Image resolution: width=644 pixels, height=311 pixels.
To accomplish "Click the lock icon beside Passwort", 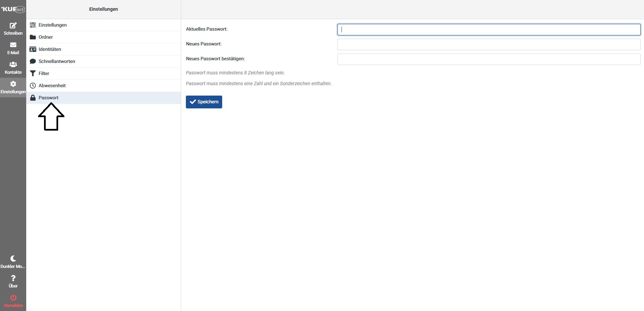I will (x=33, y=98).
